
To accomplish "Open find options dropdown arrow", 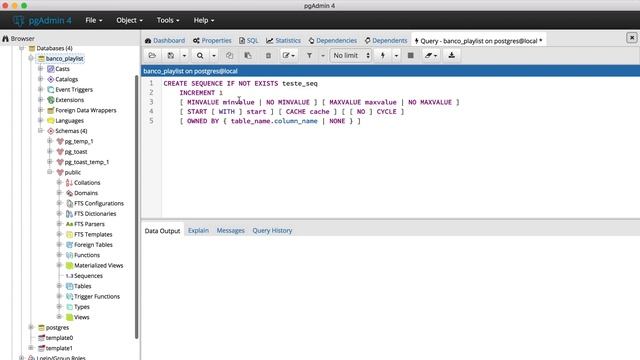I will pyautogui.click(x=213, y=56).
